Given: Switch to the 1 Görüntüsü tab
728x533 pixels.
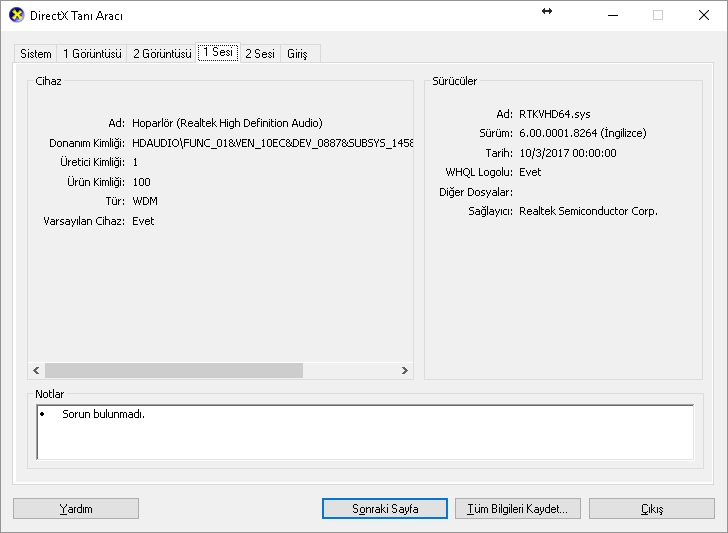Looking at the screenshot, I should 92,54.
